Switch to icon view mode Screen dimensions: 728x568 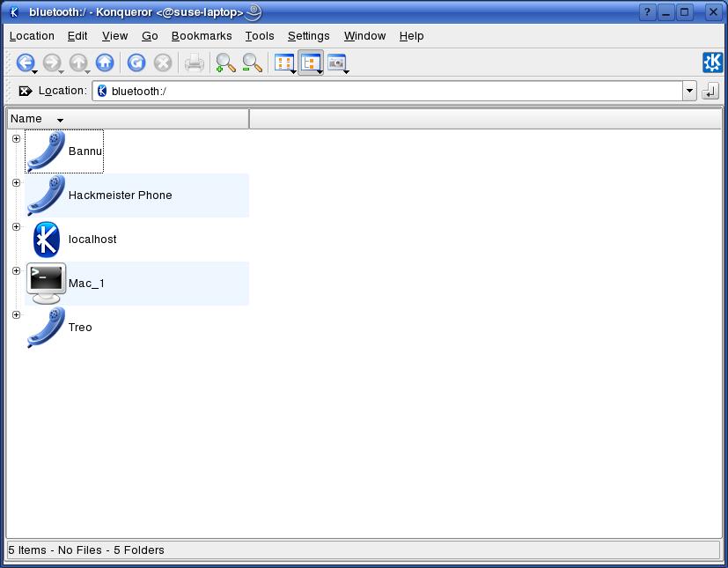(x=283, y=63)
